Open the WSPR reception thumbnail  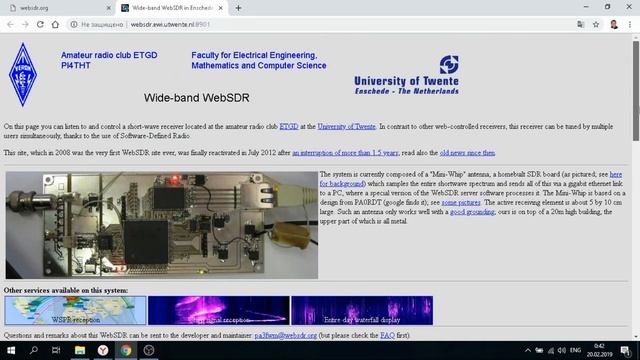pos(75,311)
